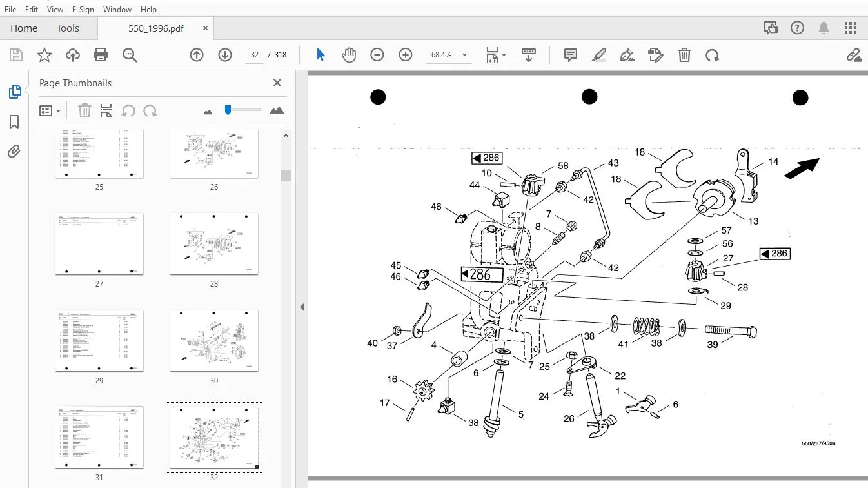Select the highlighter pen tool

pyautogui.click(x=599, y=56)
